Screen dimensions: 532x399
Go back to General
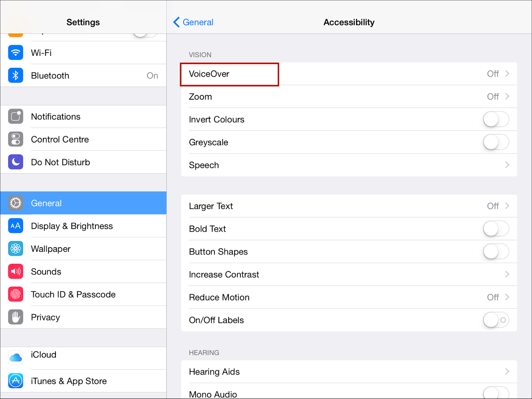(x=193, y=22)
